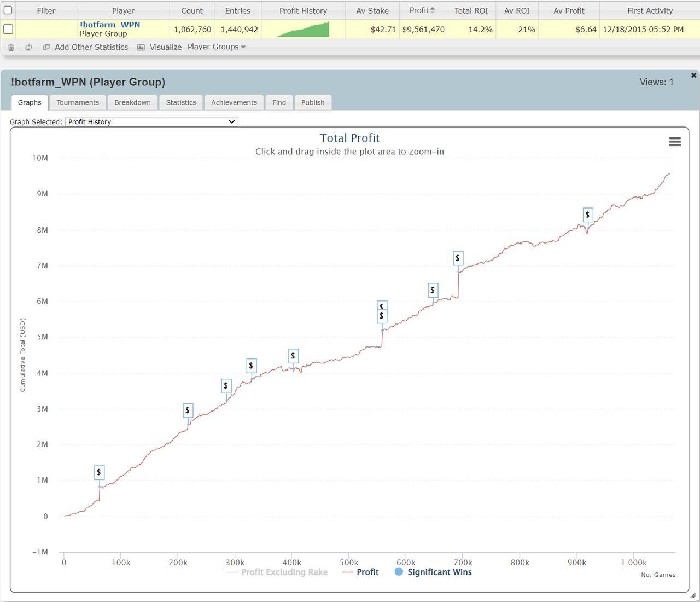Click the resize handle of the graph panel
This screenshot has height=602, width=700.
pos(693,595)
